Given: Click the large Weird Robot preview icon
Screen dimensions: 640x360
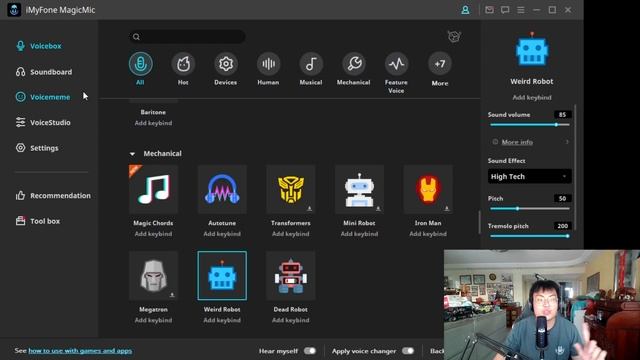Looking at the screenshot, I should tap(532, 49).
